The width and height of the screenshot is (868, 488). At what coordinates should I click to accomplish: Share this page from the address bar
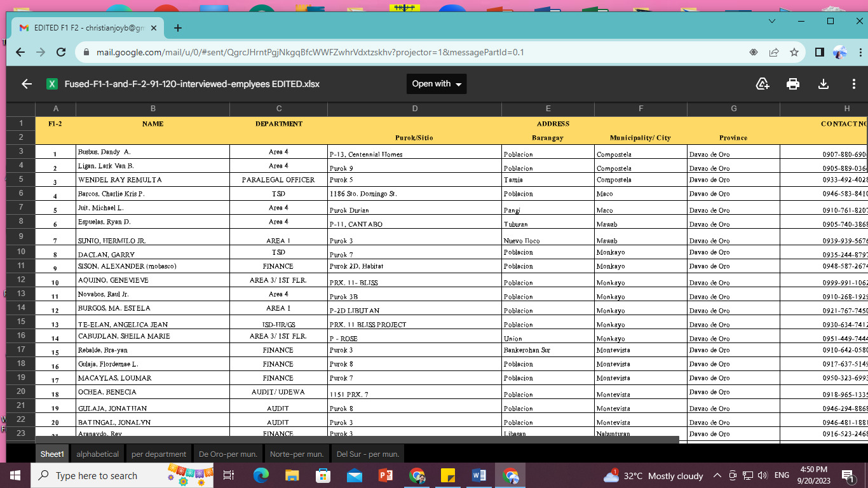point(774,53)
